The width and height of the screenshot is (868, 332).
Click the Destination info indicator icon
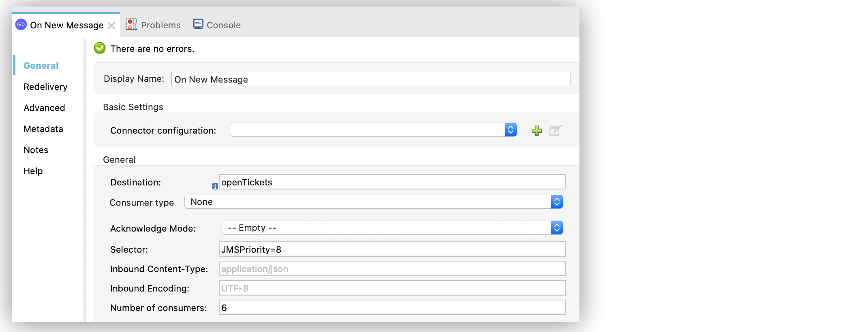pos(215,186)
